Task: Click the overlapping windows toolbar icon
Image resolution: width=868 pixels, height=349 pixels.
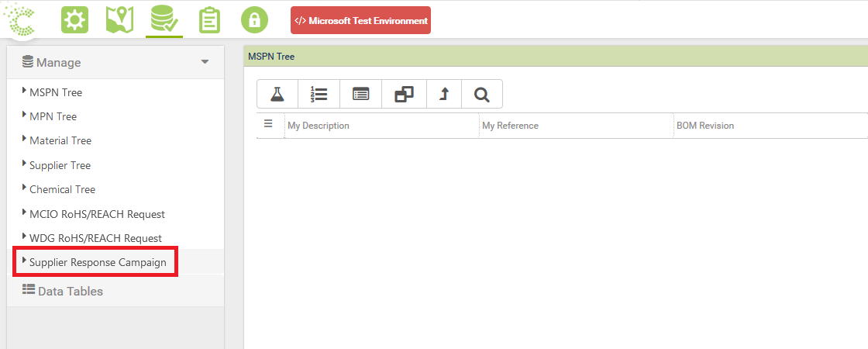Action: pyautogui.click(x=403, y=95)
